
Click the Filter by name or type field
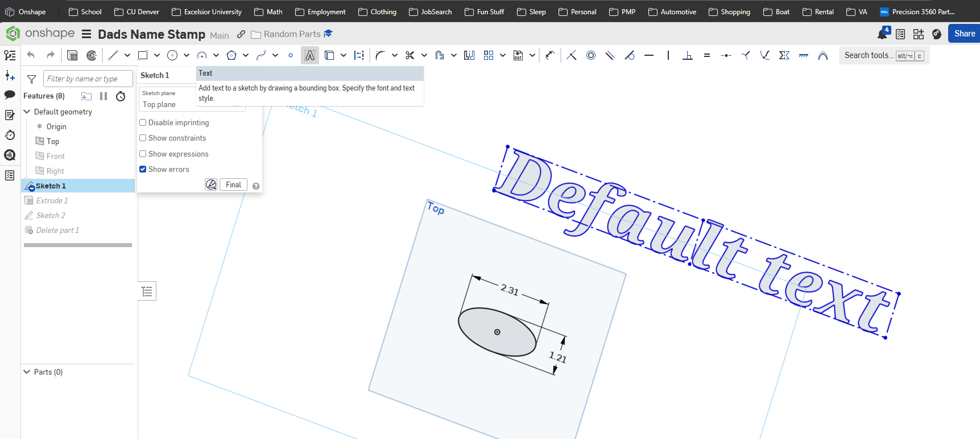click(x=88, y=79)
